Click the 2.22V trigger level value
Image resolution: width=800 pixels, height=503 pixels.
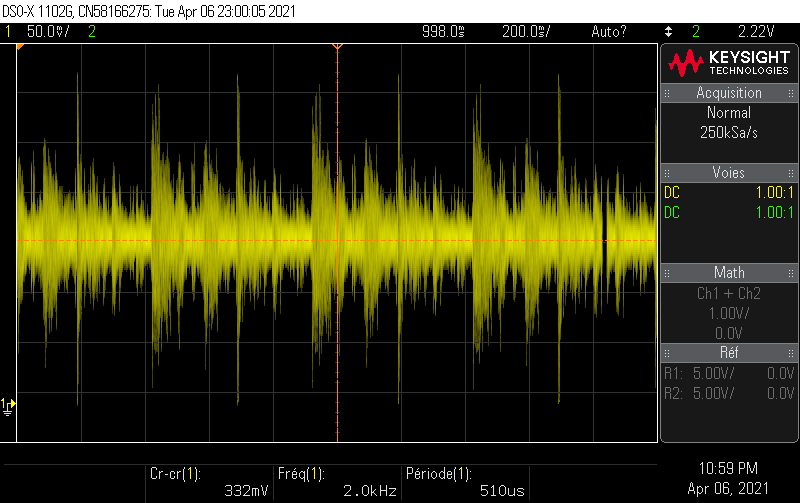click(756, 32)
